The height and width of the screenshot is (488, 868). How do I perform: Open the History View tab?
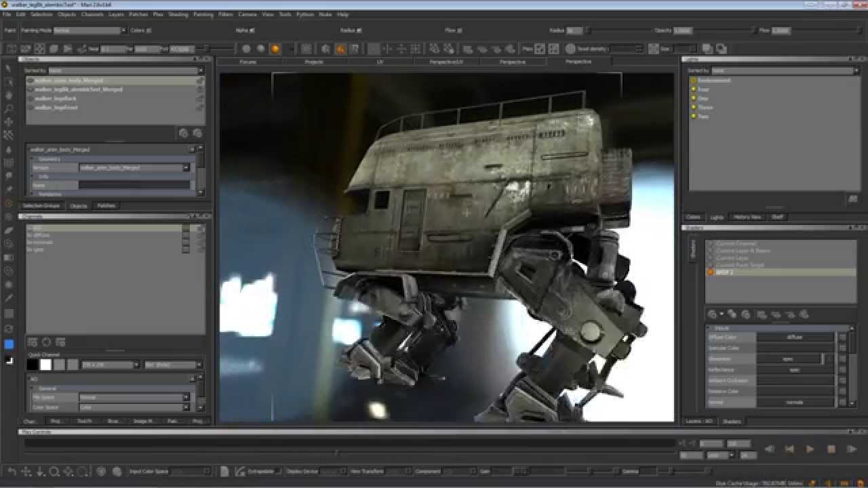747,217
